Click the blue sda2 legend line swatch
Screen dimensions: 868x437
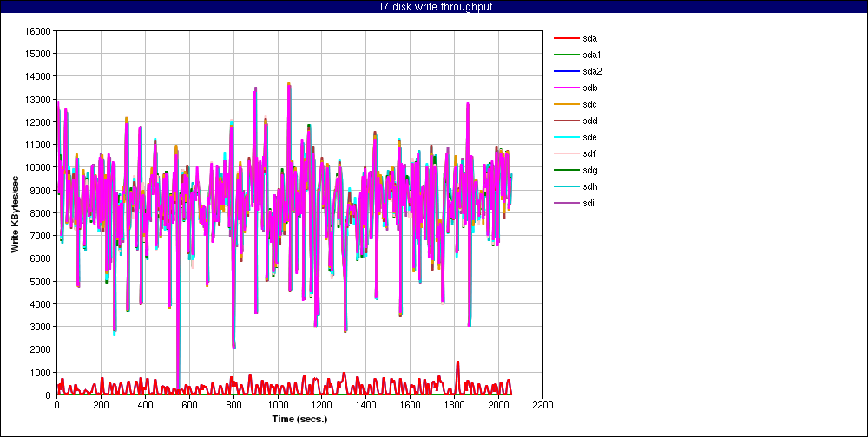566,71
